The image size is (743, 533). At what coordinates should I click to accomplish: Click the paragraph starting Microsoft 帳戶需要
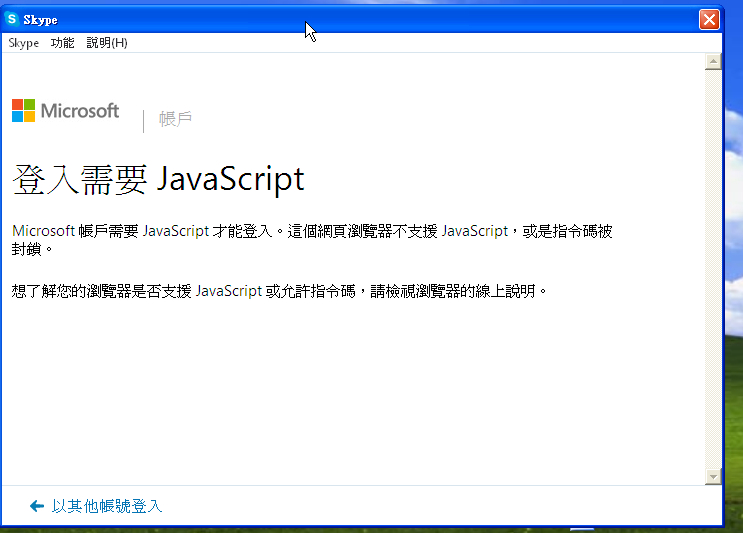[312, 240]
